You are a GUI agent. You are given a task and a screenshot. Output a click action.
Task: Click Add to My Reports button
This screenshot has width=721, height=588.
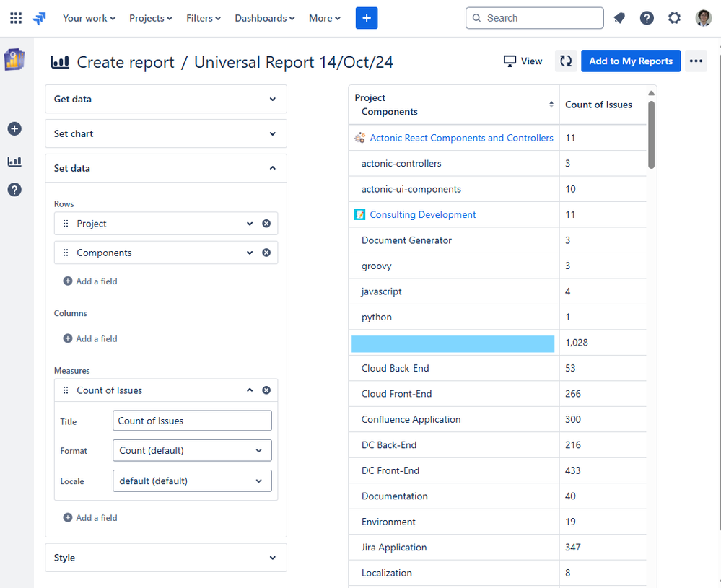(630, 61)
